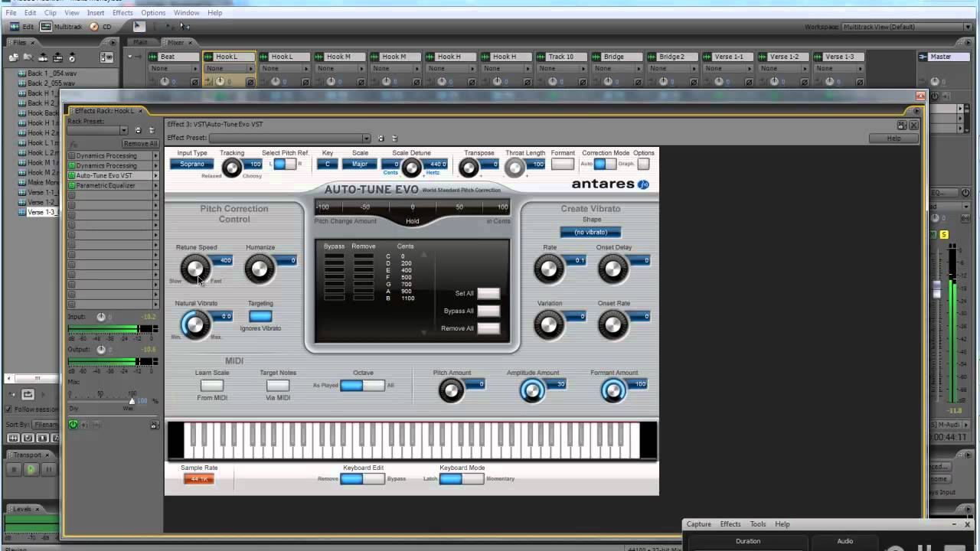This screenshot has height=551, width=980.
Task: Click the Amplitude Amount knob
Action: [x=532, y=391]
